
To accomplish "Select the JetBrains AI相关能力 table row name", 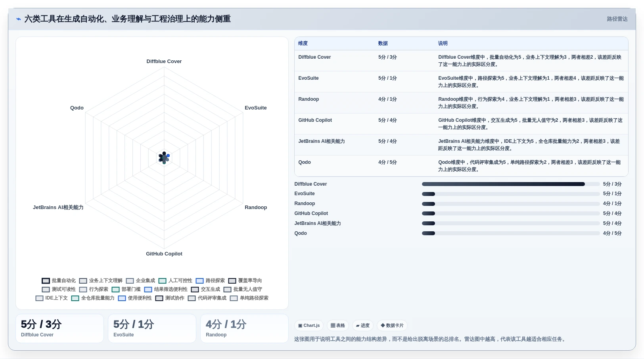I will 322,141.
